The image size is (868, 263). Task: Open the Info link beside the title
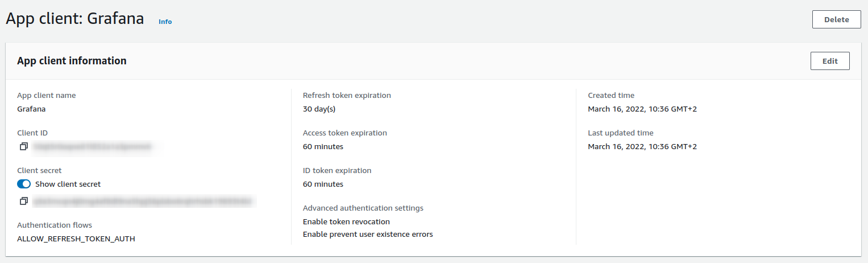point(165,22)
